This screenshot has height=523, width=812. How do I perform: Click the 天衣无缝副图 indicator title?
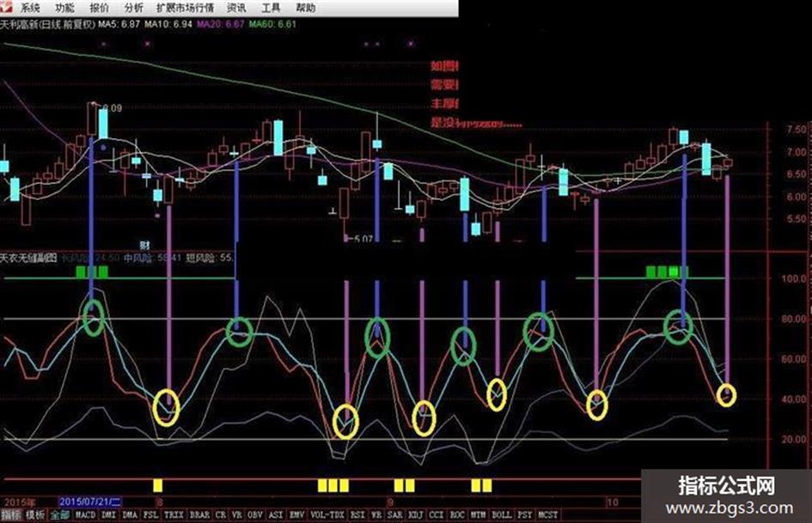28,258
